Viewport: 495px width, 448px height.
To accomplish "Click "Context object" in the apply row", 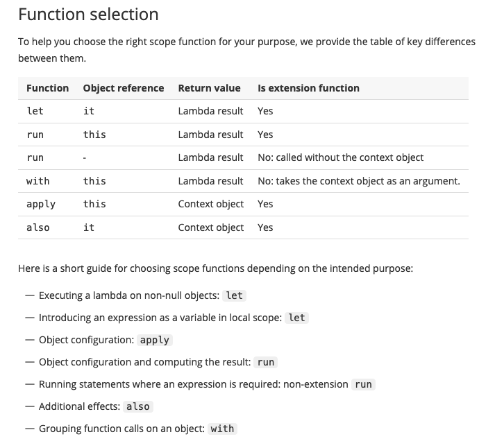I will pyautogui.click(x=210, y=204).
